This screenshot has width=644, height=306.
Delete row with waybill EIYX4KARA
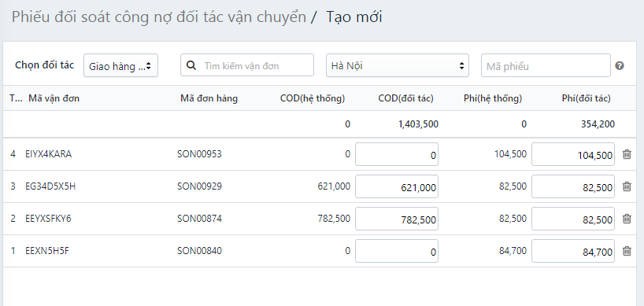627,154
